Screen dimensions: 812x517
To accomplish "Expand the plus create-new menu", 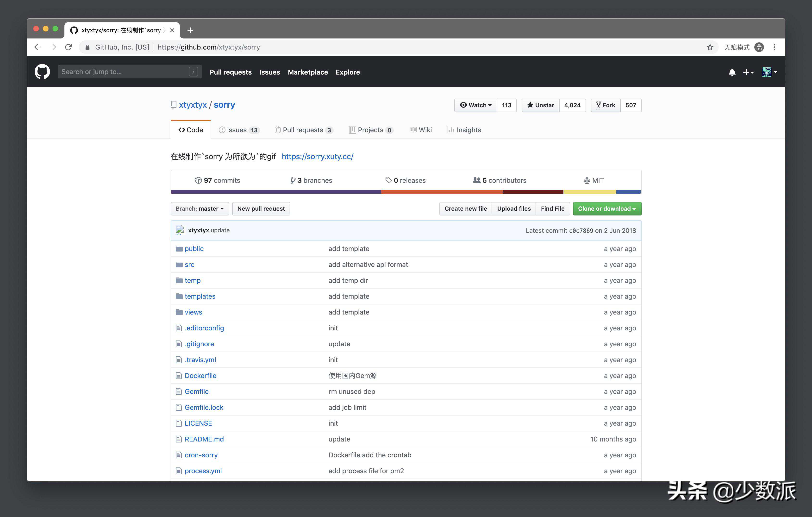I will pyautogui.click(x=748, y=72).
